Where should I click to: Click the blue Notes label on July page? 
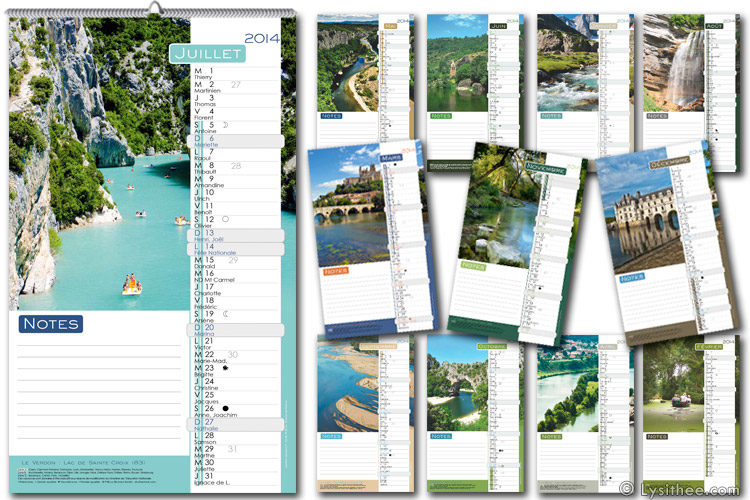pyautogui.click(x=50, y=324)
